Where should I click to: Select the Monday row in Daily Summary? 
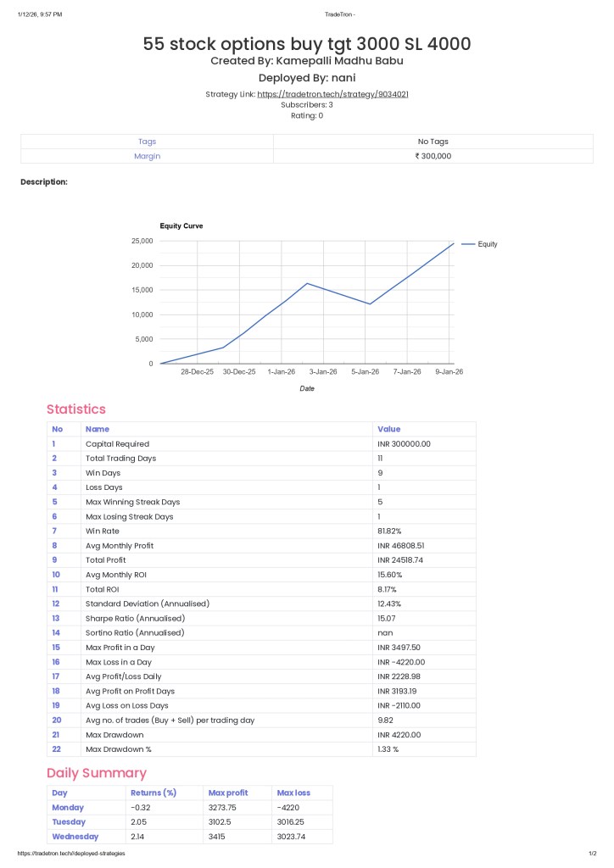(x=68, y=808)
